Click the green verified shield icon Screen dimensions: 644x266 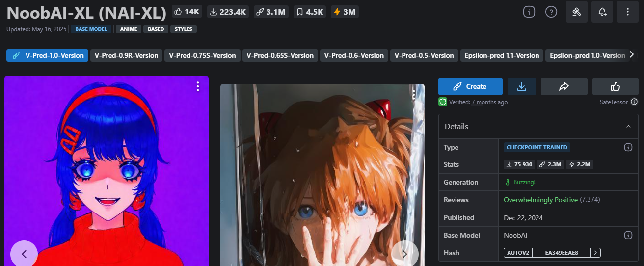(x=442, y=102)
